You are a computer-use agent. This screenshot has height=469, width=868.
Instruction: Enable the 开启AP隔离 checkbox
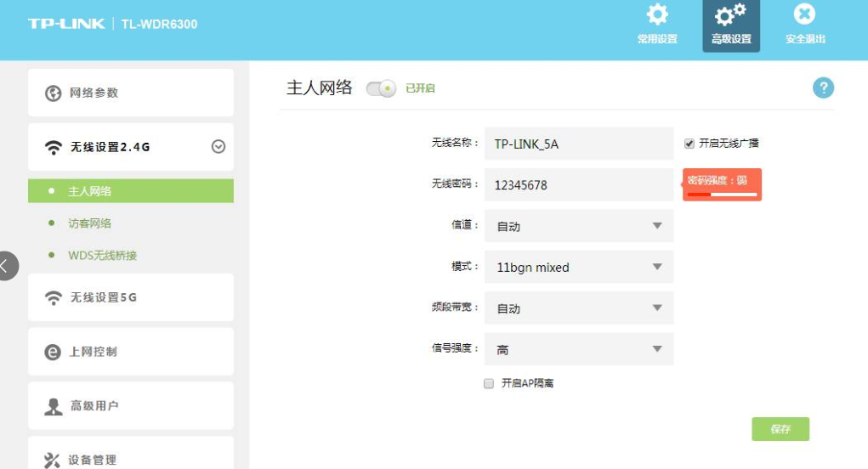tap(489, 384)
